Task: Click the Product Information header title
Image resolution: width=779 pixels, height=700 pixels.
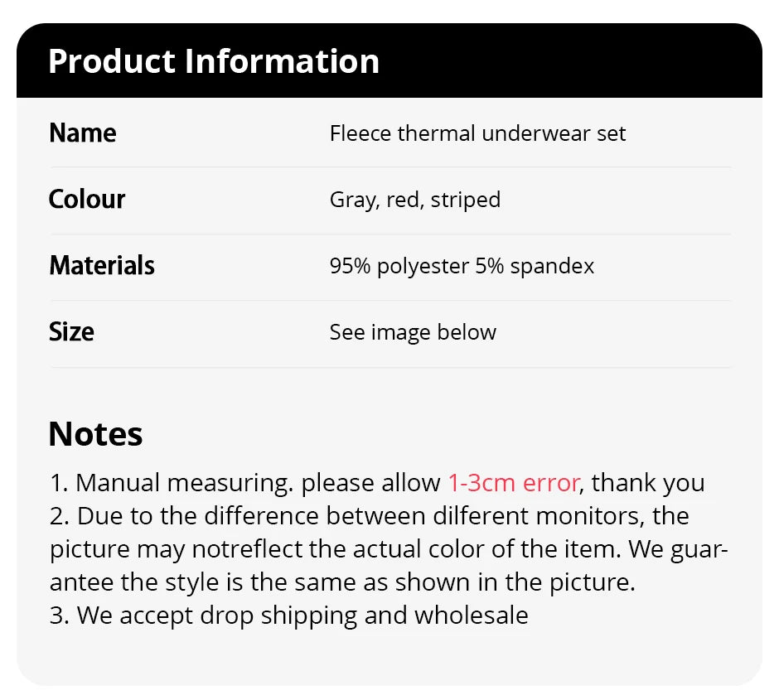Action: 214,62
